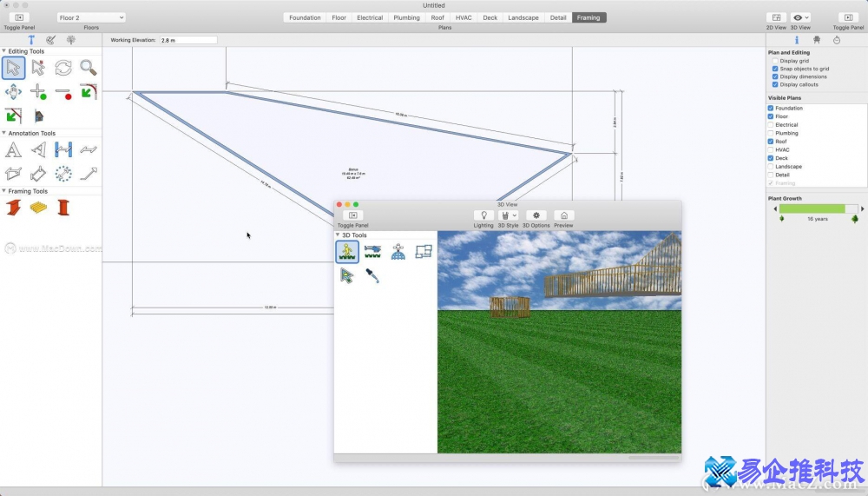Choose the blue Dimension annotation tool
Viewport: 868px width, 496px height.
(x=62, y=149)
